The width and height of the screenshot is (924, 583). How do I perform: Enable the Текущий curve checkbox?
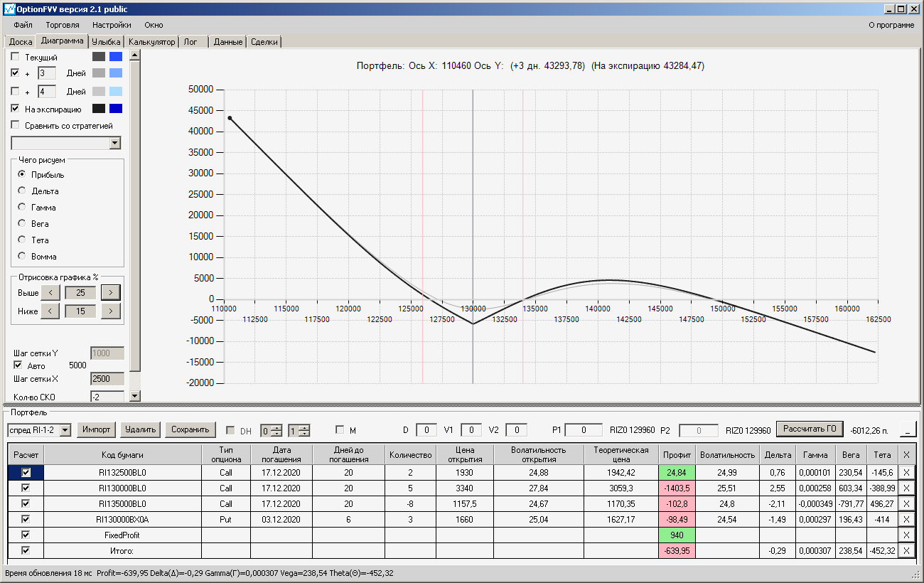pos(16,57)
